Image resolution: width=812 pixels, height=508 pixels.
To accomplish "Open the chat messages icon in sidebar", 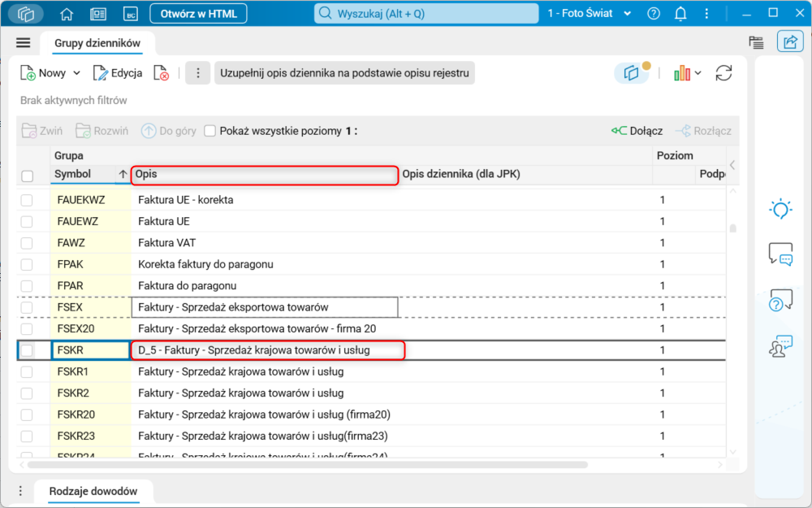I will tap(780, 254).
